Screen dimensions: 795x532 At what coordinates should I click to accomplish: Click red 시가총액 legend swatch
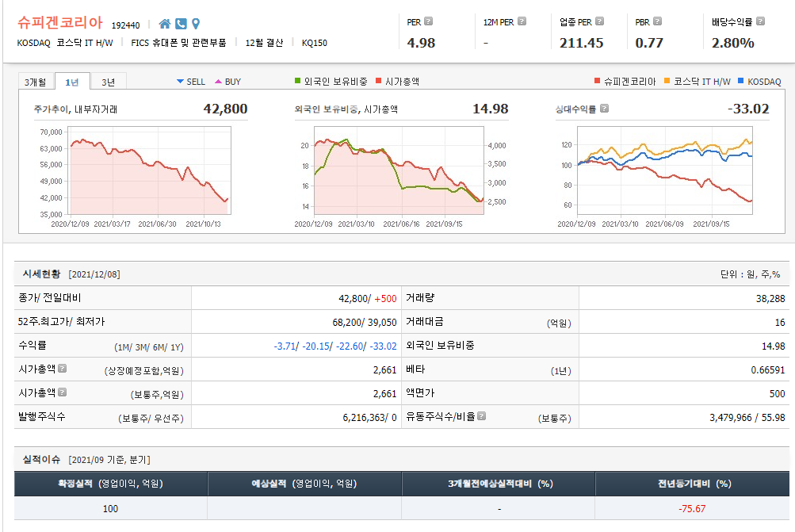(x=378, y=81)
